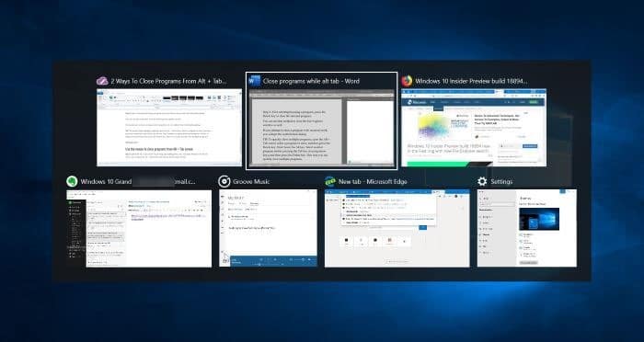The height and width of the screenshot is (342, 644).
Task: Click the New tab - Microsoft Edge title
Action: (x=373, y=181)
